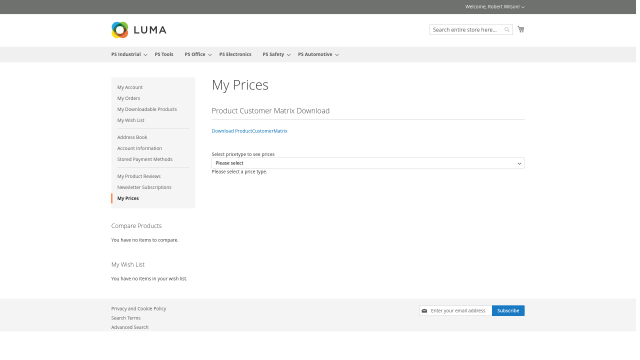
Task: Click 'You have no items in your wish list.'
Action: click(x=149, y=279)
